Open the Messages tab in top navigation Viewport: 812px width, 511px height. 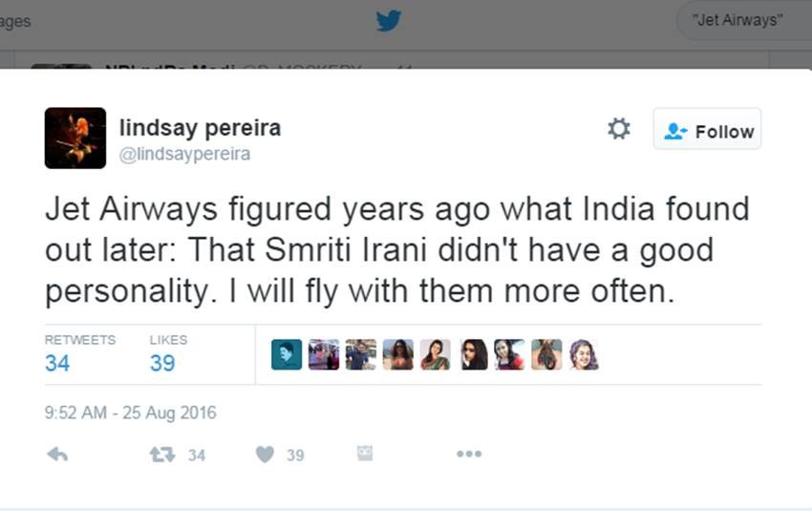point(14,21)
